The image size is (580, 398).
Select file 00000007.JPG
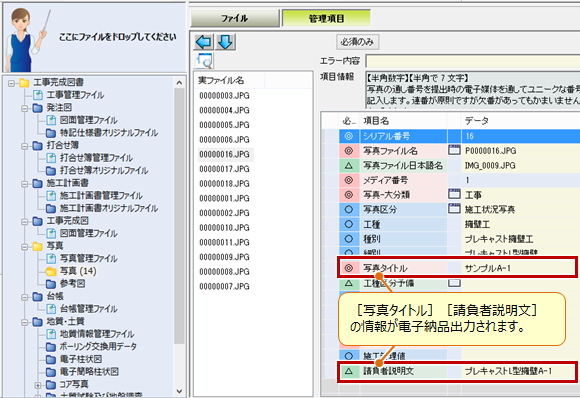[224, 286]
